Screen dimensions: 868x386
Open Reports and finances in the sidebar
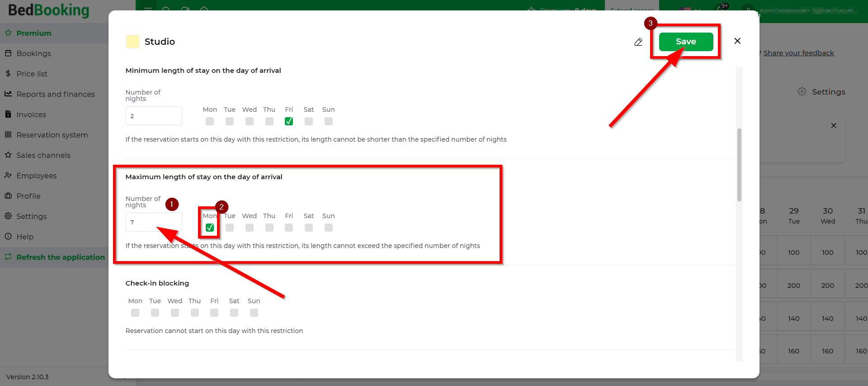(54, 94)
